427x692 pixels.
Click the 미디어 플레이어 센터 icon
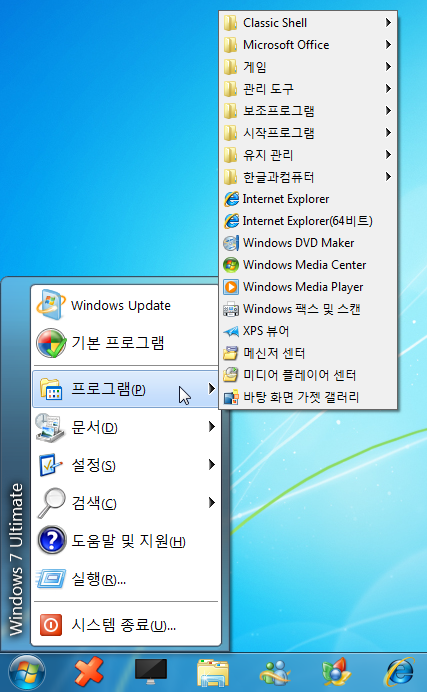[x=231, y=375]
